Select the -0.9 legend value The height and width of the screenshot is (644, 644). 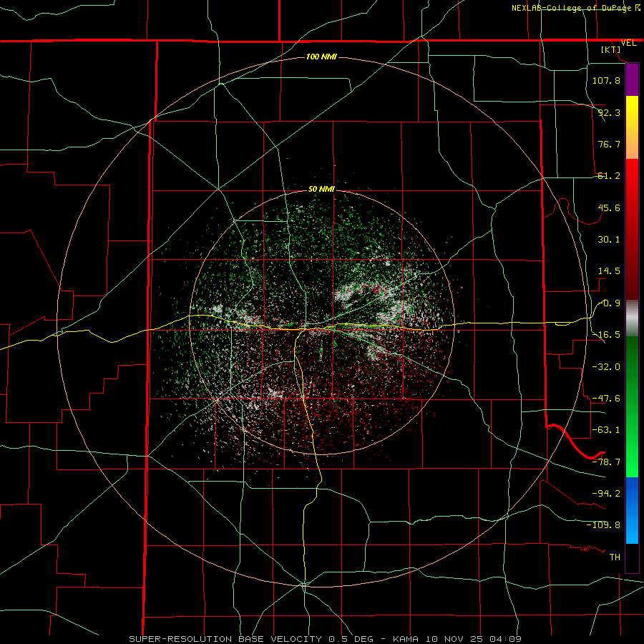(x=610, y=303)
